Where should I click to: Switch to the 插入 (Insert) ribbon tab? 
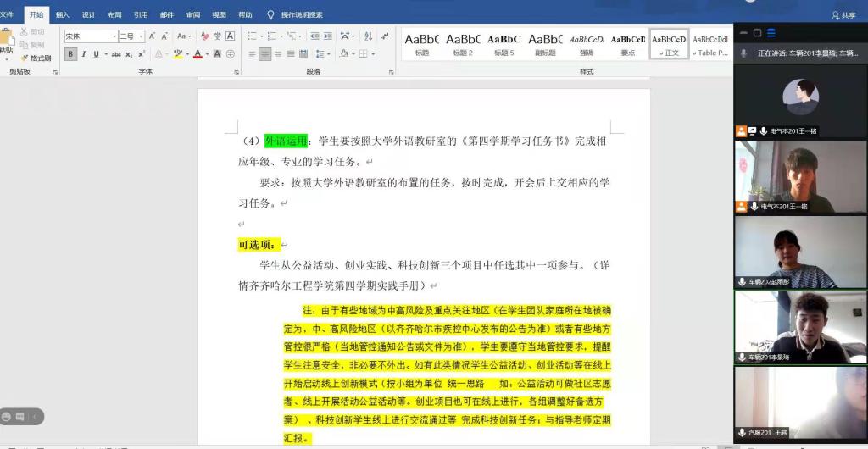coord(63,14)
